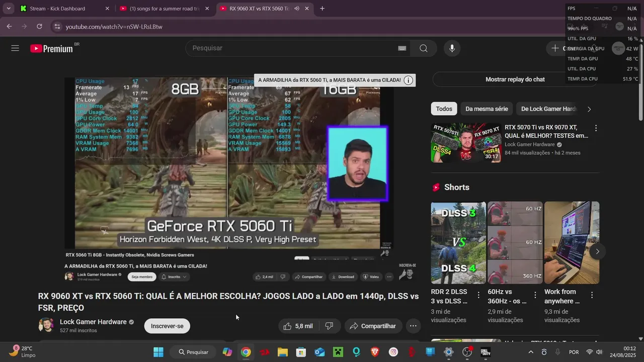Close the songs for a summer road trip tab
This screenshot has height=362, width=644.
(x=207, y=9)
